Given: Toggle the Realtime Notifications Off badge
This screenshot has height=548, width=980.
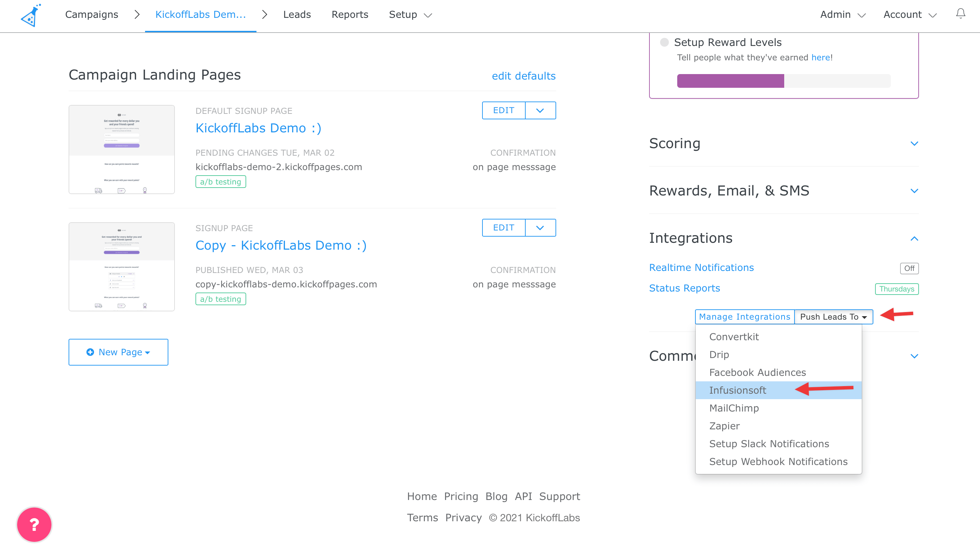Looking at the screenshot, I should (909, 268).
